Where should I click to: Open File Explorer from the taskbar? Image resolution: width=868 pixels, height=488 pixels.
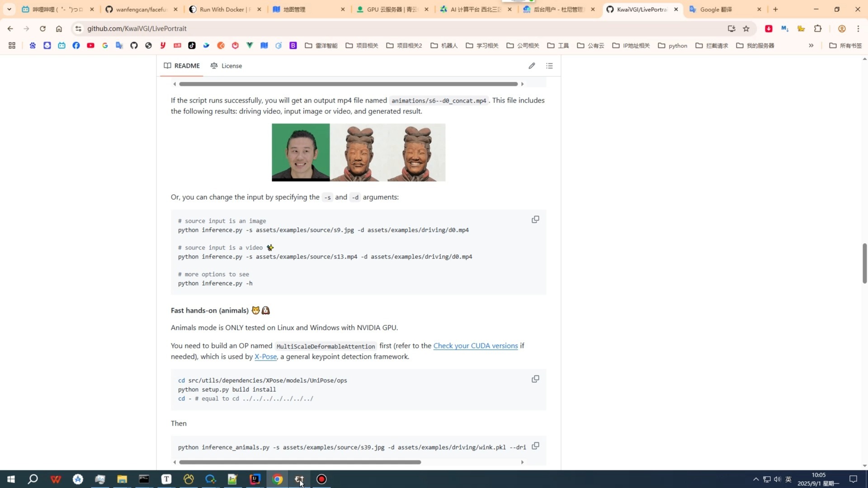122,479
